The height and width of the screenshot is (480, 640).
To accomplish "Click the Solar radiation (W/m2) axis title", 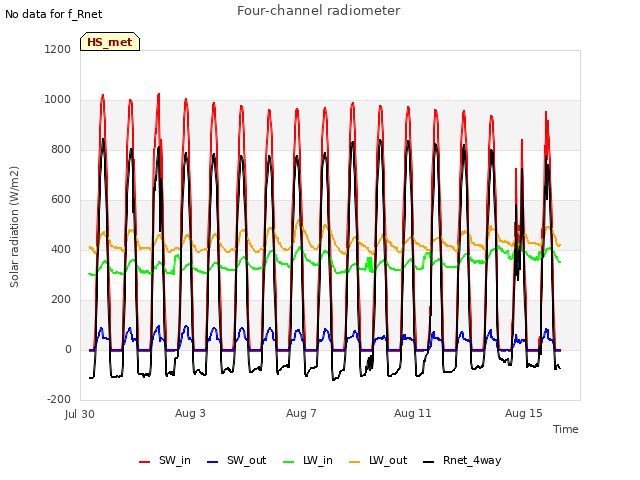I will (x=14, y=227).
